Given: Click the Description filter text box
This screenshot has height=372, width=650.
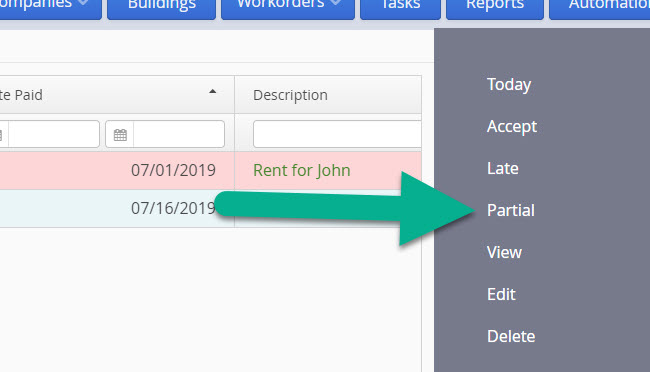Looking at the screenshot, I should [x=337, y=134].
